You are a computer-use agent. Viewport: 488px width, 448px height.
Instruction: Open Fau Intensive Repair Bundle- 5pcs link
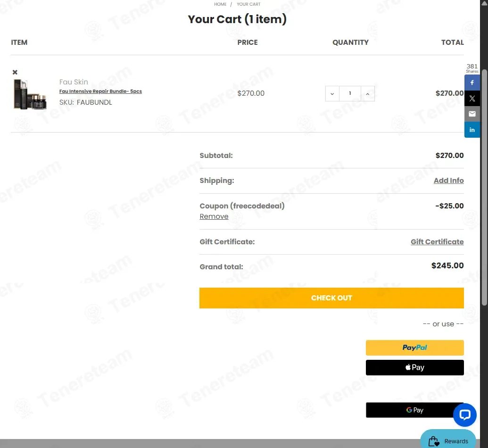[x=100, y=91]
